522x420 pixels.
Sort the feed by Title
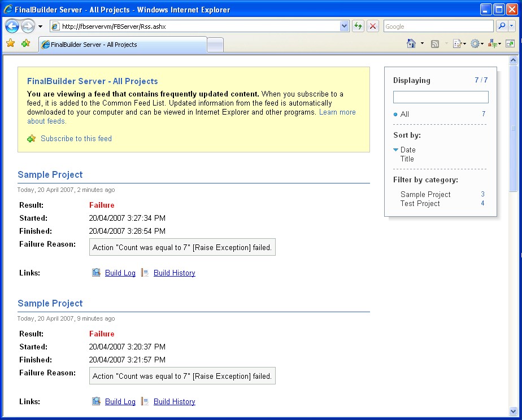pos(407,159)
